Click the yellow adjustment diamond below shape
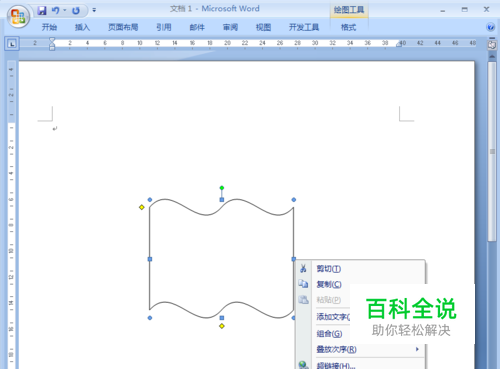This screenshot has width=500, height=369. [222, 326]
